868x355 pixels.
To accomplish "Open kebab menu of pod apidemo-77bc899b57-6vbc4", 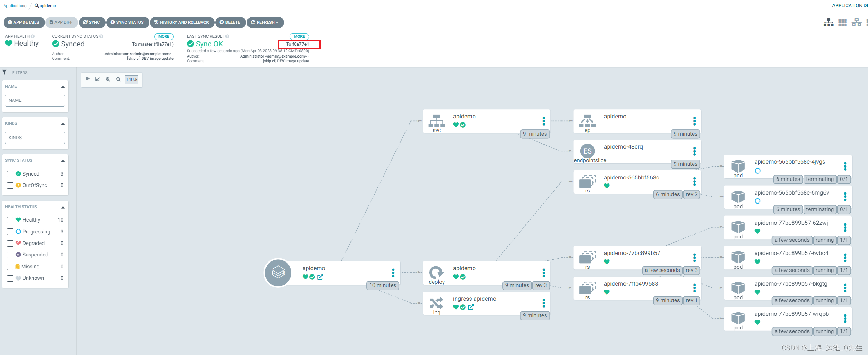I will [845, 258].
